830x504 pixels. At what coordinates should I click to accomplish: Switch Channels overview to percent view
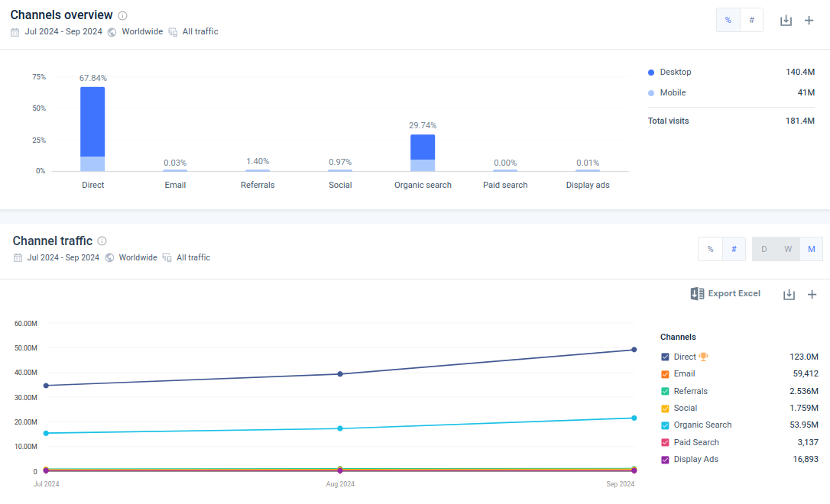[728, 20]
